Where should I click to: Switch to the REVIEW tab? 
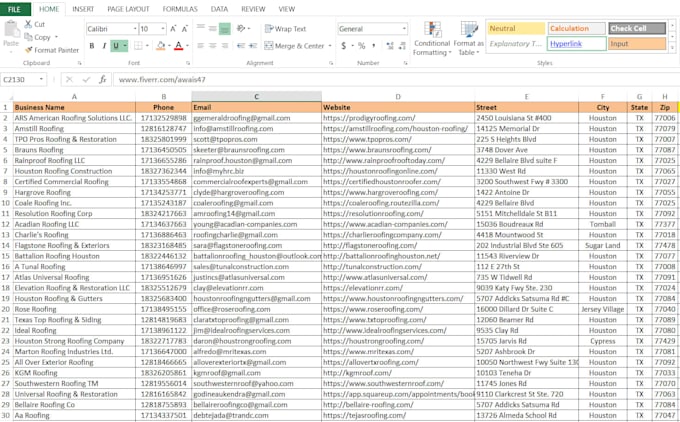(x=253, y=9)
